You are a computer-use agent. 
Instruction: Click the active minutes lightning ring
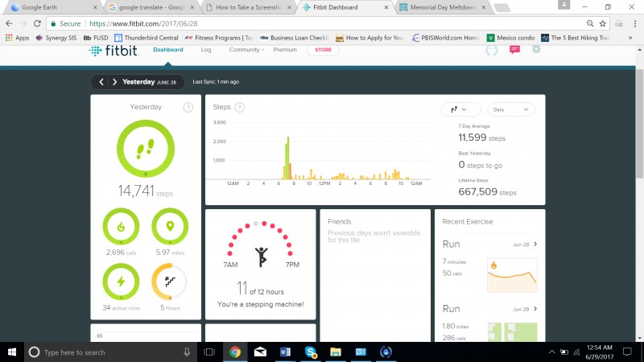coord(121,282)
